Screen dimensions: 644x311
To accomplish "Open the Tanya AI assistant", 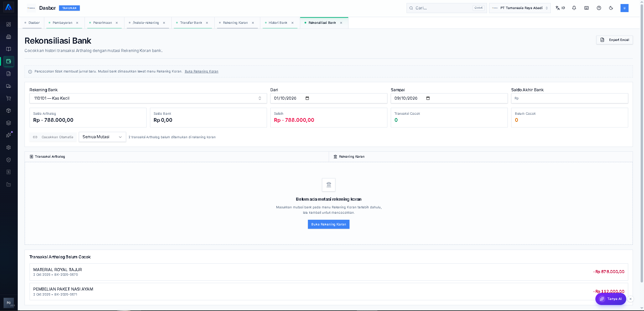I will click(610, 299).
